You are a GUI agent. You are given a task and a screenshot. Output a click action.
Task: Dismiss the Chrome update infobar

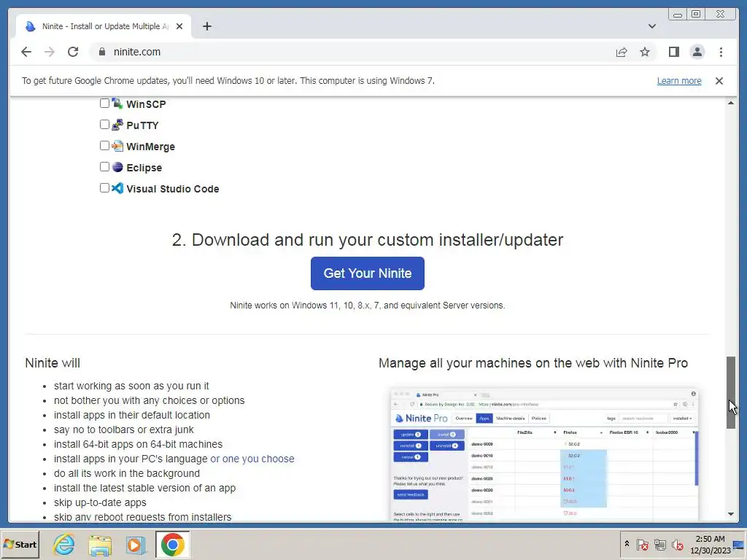719,81
